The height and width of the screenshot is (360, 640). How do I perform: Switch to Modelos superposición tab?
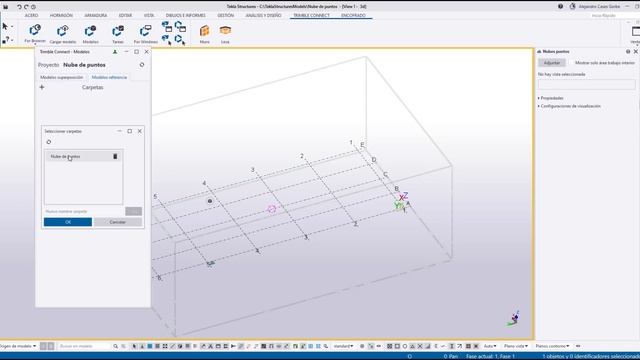pyautogui.click(x=62, y=78)
